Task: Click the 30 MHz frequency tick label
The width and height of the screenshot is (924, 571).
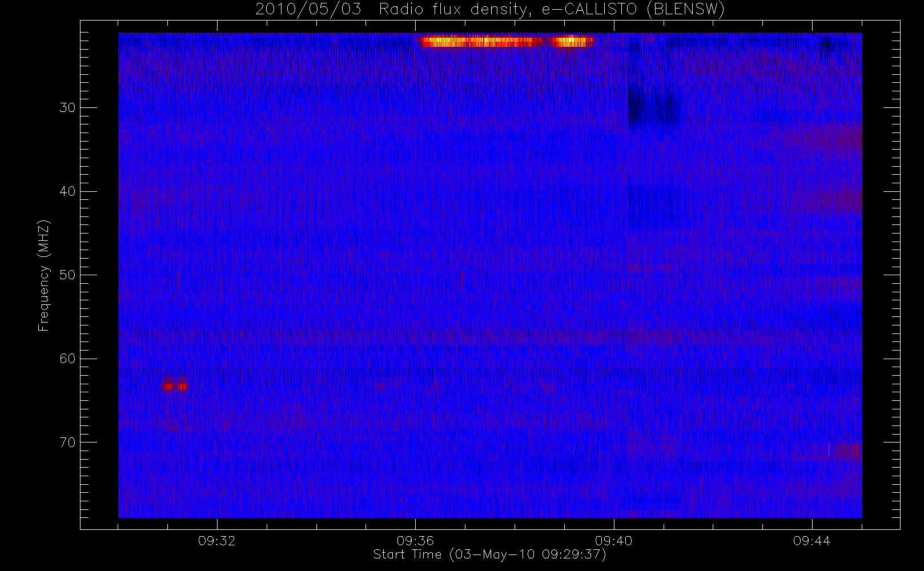Action: [67, 107]
